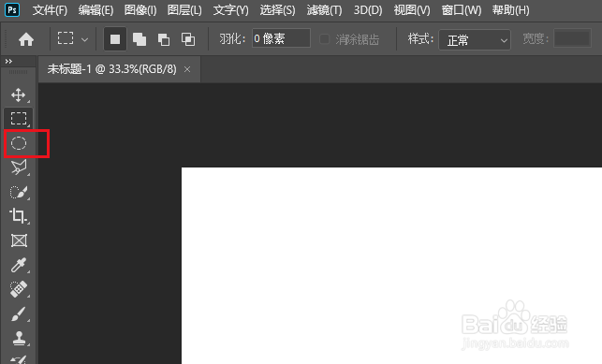602x364 pixels.
Task: Click the Home icon in options bar
Action: (26, 39)
